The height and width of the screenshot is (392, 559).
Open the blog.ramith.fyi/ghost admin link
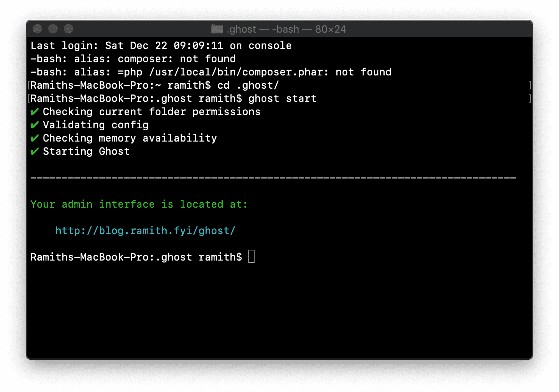pyautogui.click(x=145, y=231)
